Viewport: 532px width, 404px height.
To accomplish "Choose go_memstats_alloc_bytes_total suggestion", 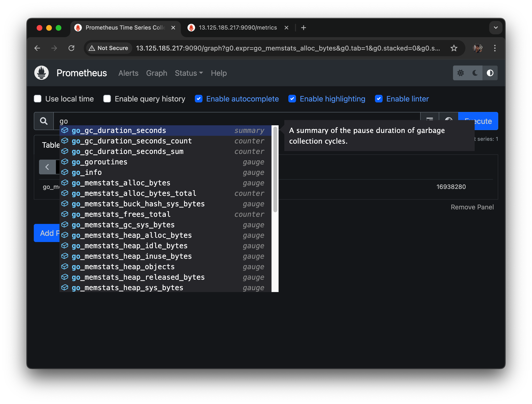I will point(134,193).
